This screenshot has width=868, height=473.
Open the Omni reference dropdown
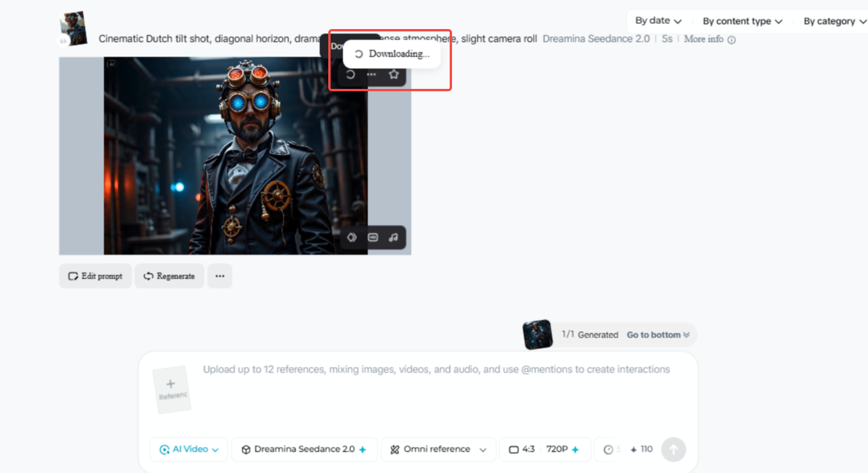439,449
